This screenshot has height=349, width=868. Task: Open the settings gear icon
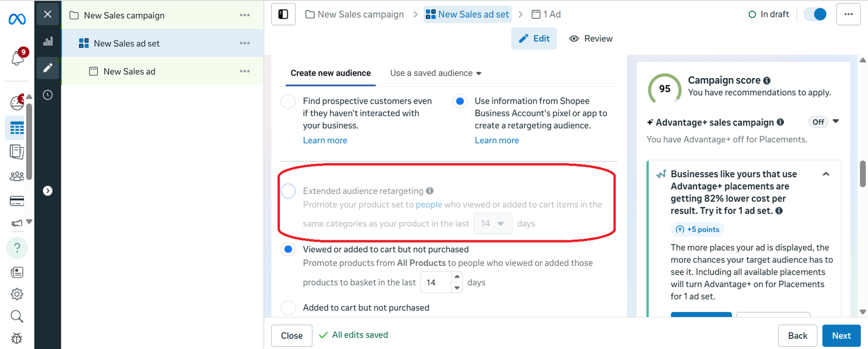tap(17, 294)
